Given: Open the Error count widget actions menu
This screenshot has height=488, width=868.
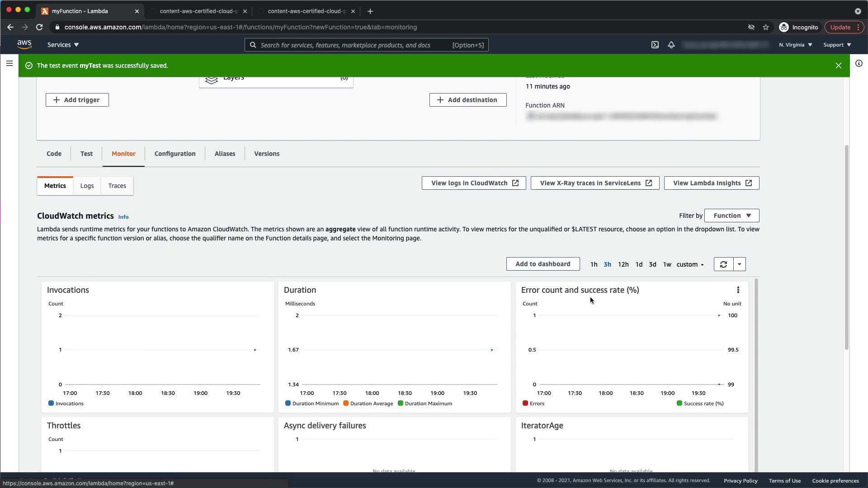Looking at the screenshot, I should [x=738, y=290].
